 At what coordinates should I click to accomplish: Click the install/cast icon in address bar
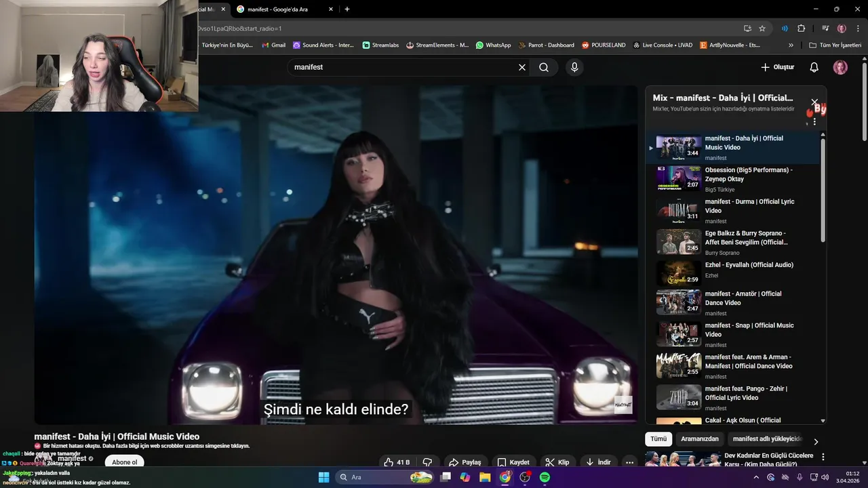point(747,28)
